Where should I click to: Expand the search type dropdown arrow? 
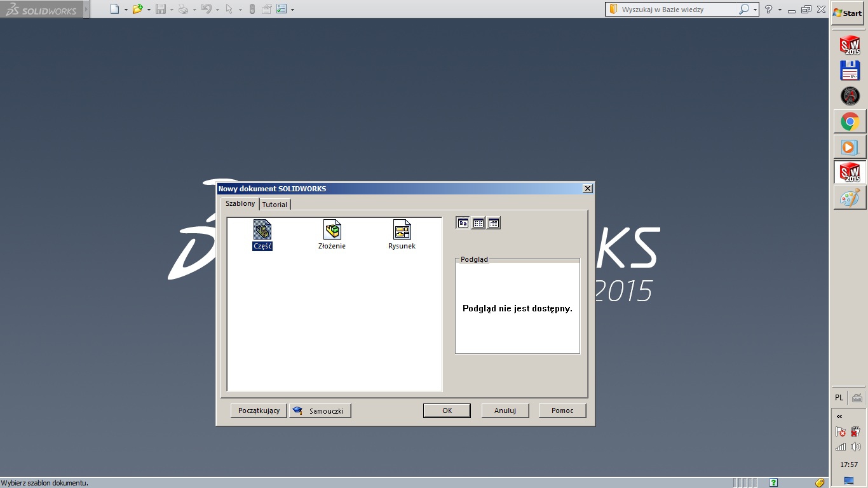(755, 10)
